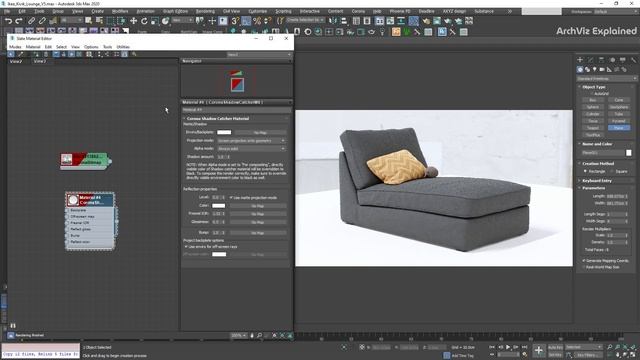This screenshot has height=360, width=640.
Task: Click Enviro/Backplate No Map button
Action: [260, 133]
